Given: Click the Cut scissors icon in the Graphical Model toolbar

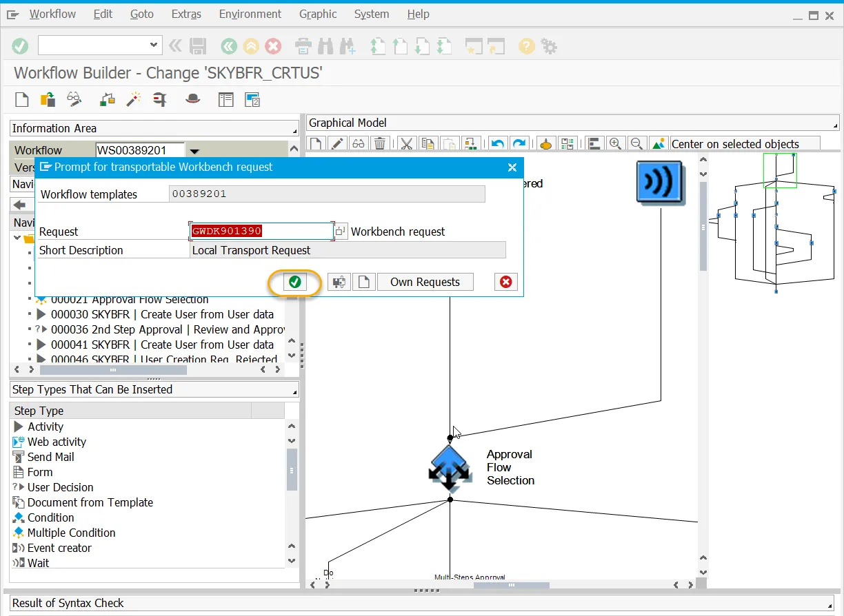Looking at the screenshot, I should coord(406,143).
